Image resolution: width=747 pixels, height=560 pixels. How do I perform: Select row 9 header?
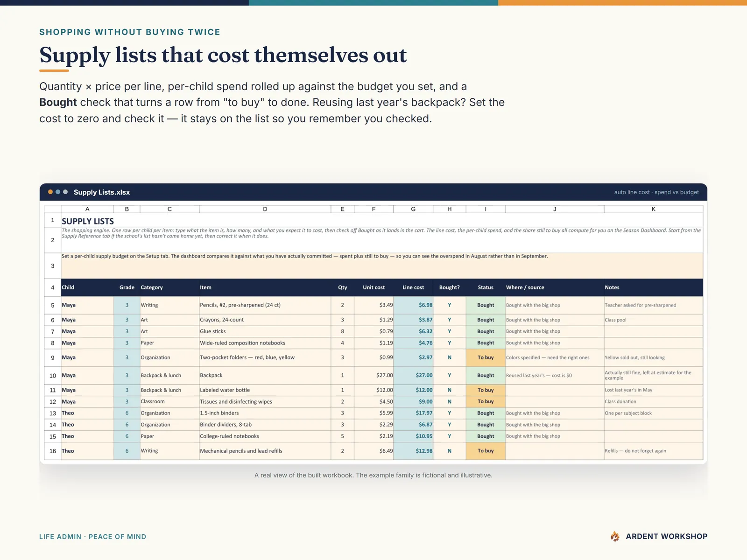pyautogui.click(x=53, y=357)
